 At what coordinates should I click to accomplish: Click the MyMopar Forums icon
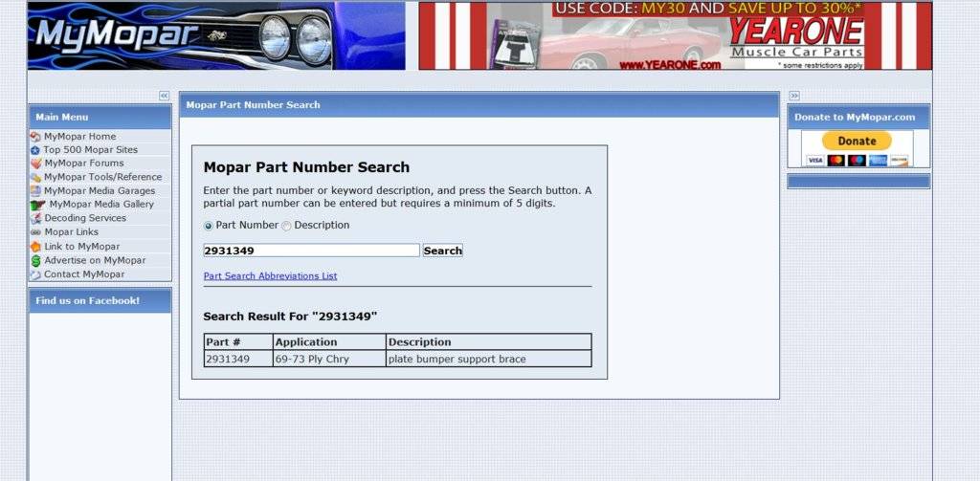35,164
